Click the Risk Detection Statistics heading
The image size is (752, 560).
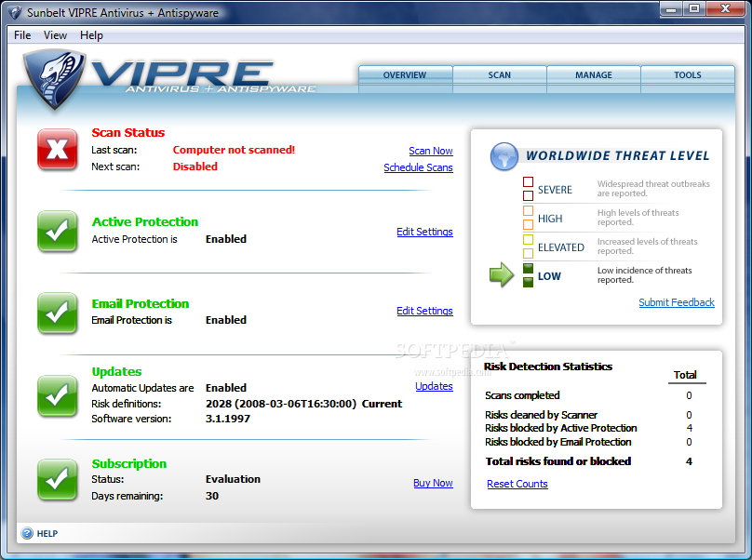tap(547, 367)
